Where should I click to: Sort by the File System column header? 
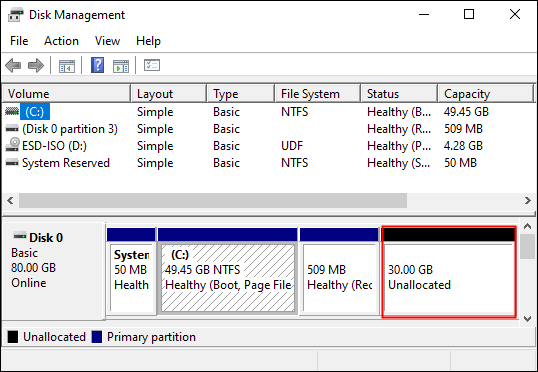[318, 93]
